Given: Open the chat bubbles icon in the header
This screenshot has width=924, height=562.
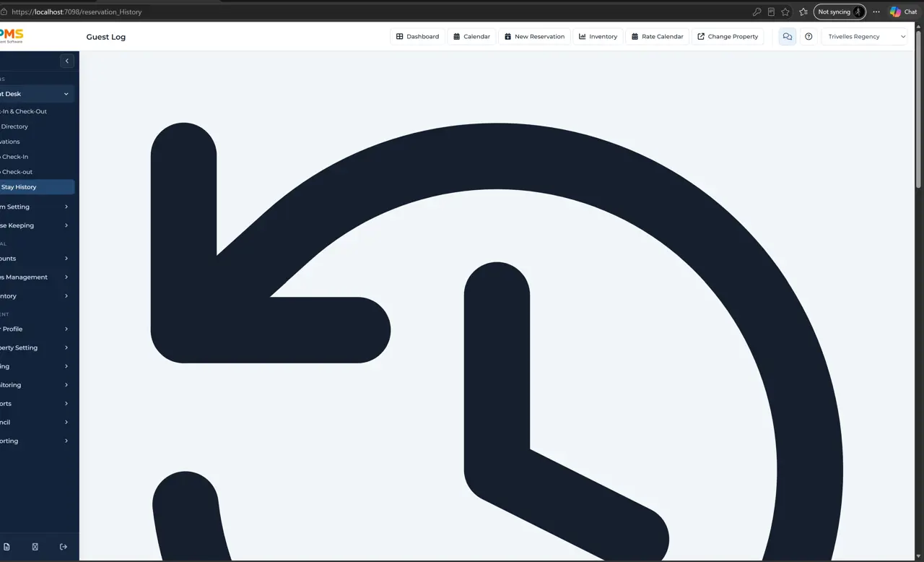Looking at the screenshot, I should 788,37.
